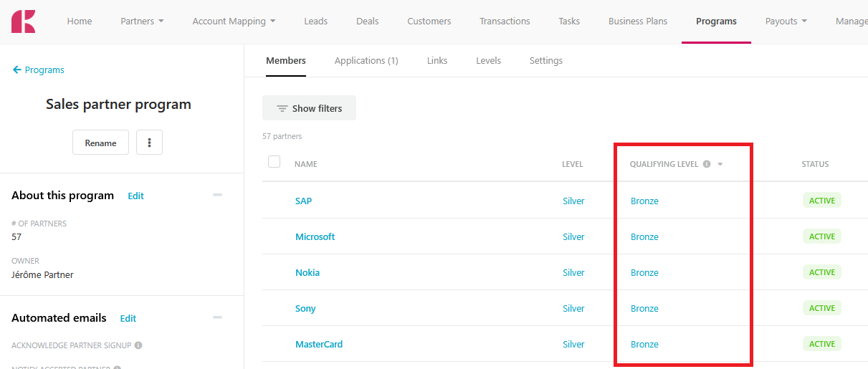Switch to the Members tab

(x=286, y=61)
